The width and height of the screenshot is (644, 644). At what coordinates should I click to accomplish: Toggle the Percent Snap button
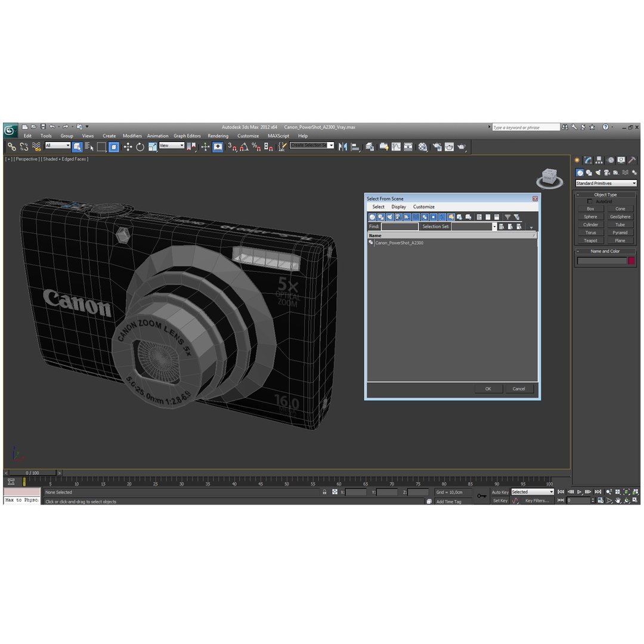tap(256, 147)
